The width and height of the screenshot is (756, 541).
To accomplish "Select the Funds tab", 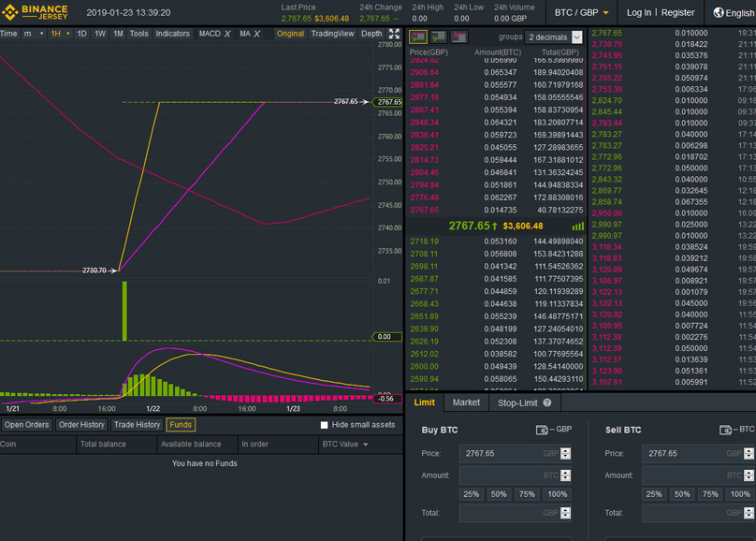I will 181,425.
